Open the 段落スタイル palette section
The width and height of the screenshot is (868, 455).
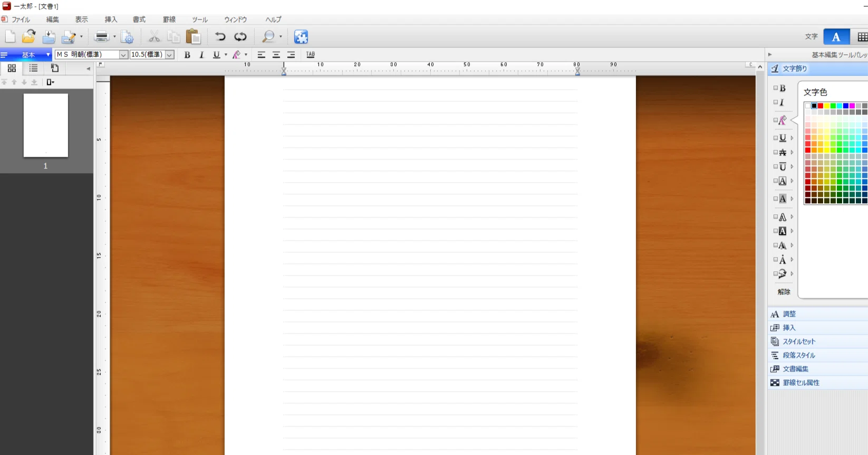pos(818,355)
